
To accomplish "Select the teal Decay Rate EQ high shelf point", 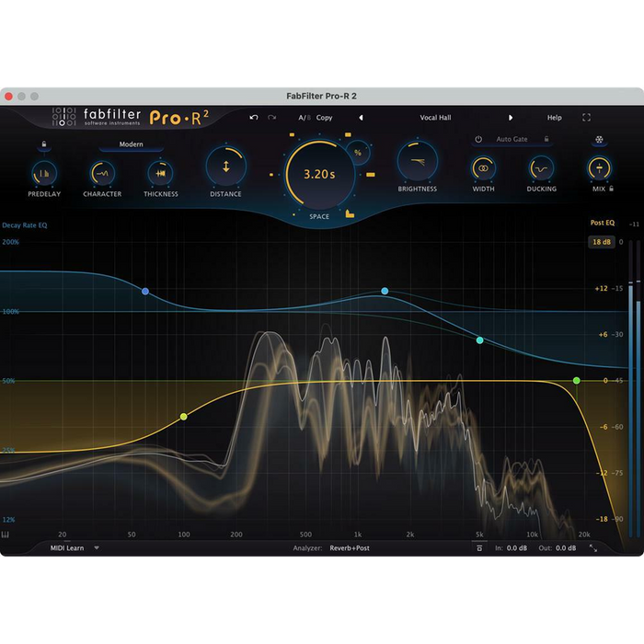I will (479, 340).
